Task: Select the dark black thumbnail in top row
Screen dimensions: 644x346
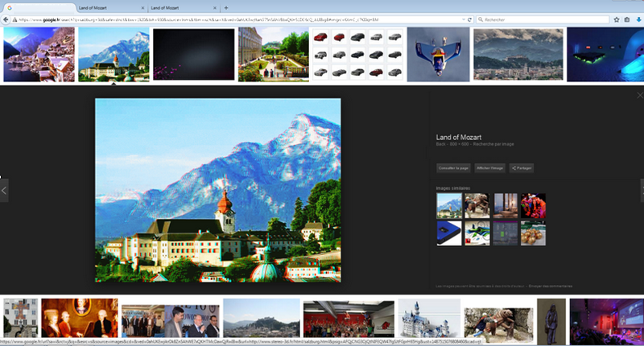Action: [194, 54]
